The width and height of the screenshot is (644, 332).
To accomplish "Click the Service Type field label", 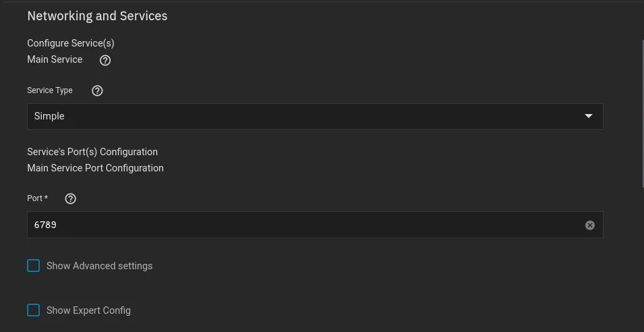I will pos(49,90).
